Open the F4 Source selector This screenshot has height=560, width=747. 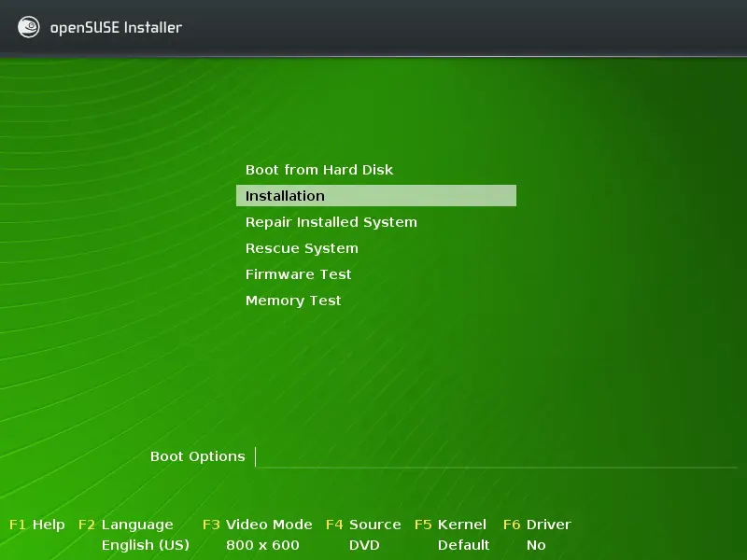pos(364,525)
